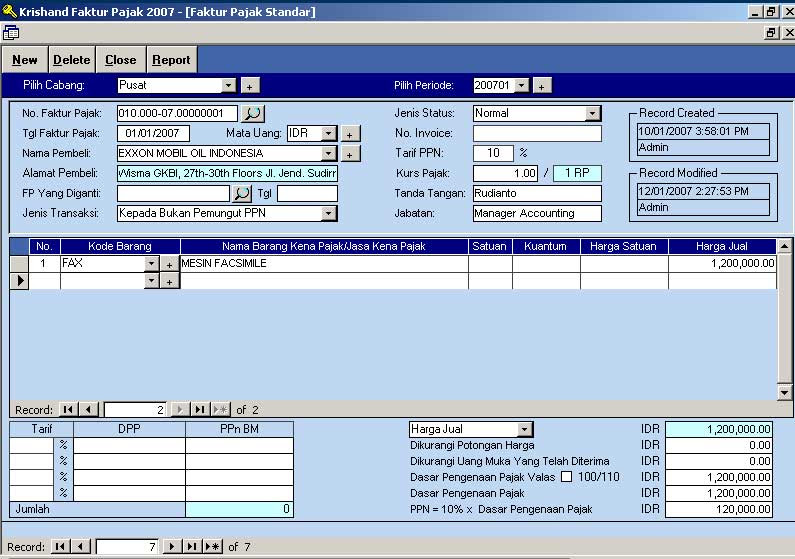795x559 pixels.
Task: Add new Nama Pembeli with plus button
Action: 350,154
